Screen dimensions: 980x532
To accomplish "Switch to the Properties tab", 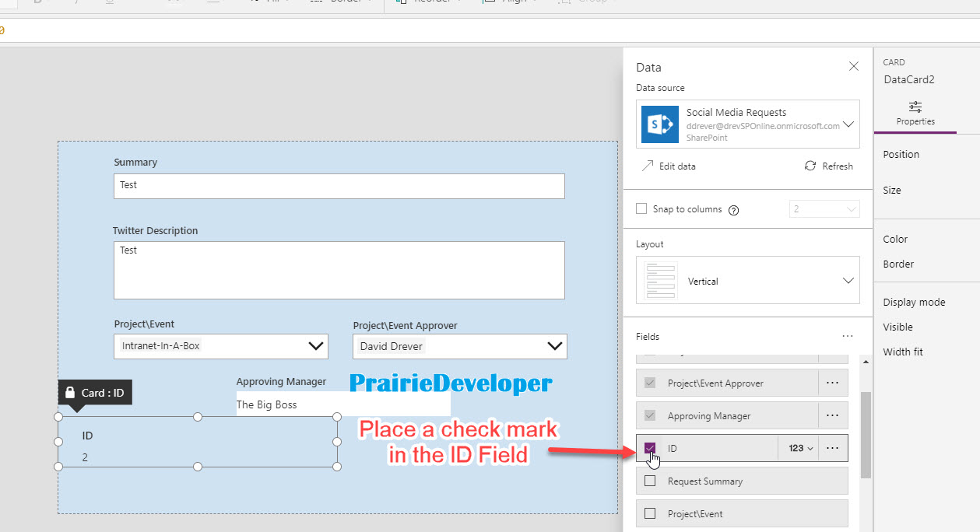I will coord(915,114).
